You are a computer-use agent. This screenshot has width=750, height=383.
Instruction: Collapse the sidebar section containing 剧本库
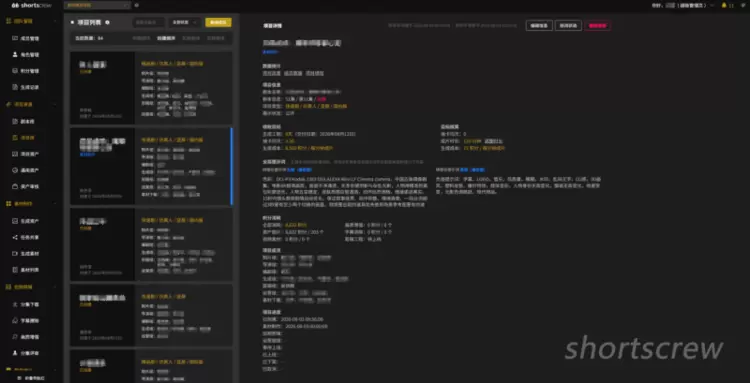[54, 104]
